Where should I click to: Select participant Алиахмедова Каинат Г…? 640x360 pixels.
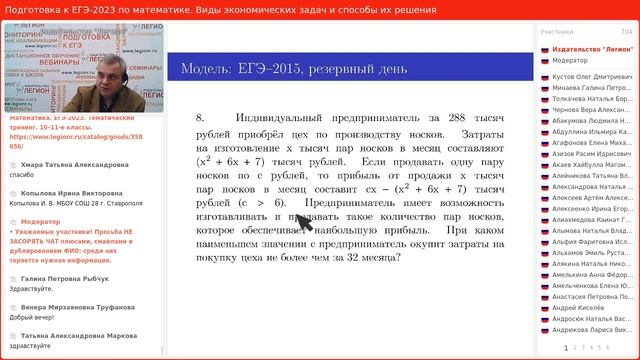point(591,220)
